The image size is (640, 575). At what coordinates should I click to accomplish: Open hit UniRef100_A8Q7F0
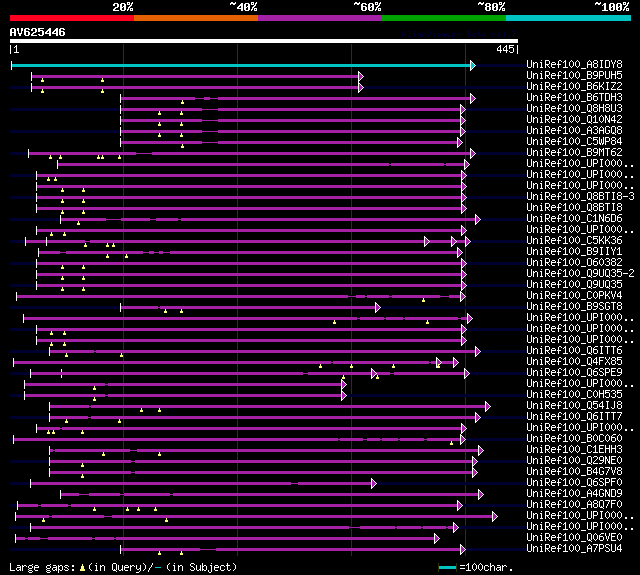[574, 505]
